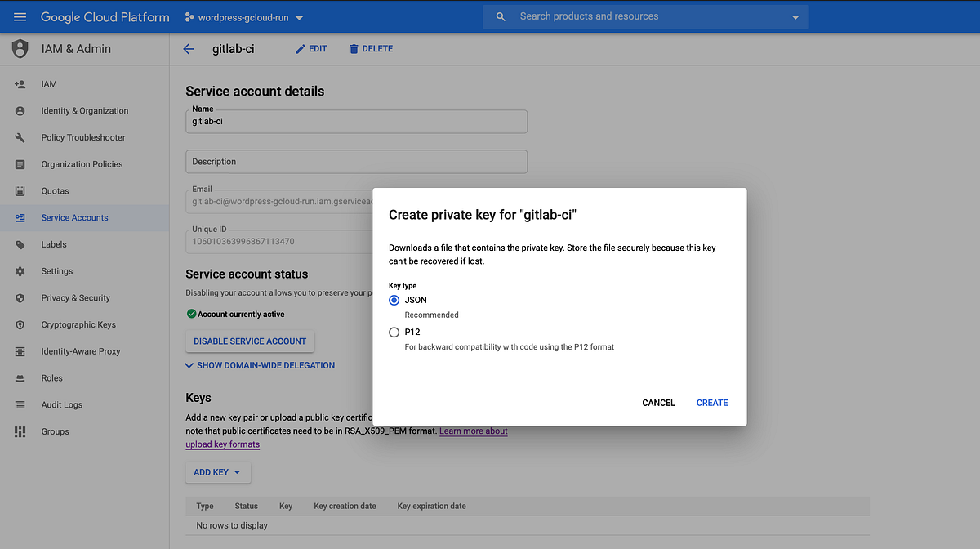This screenshot has width=980, height=549.
Task: Click the service account Name field
Action: point(356,121)
